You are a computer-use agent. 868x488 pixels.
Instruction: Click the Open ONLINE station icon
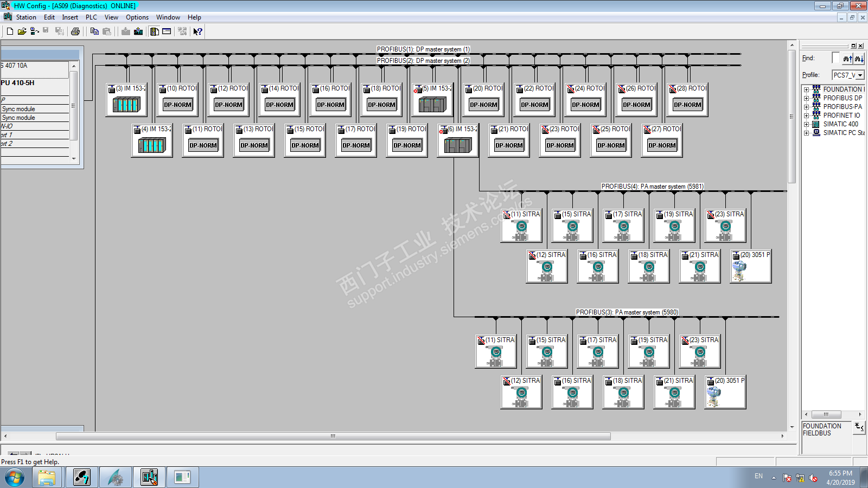tap(34, 31)
